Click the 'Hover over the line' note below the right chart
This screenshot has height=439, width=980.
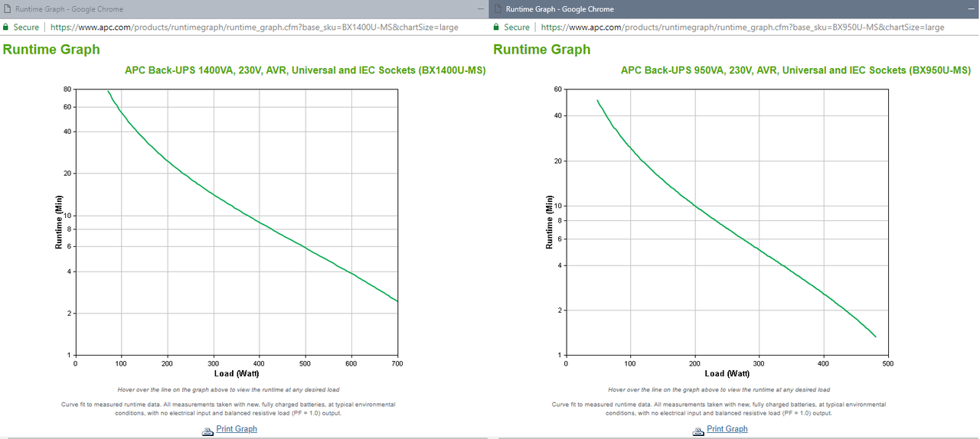coord(719,389)
